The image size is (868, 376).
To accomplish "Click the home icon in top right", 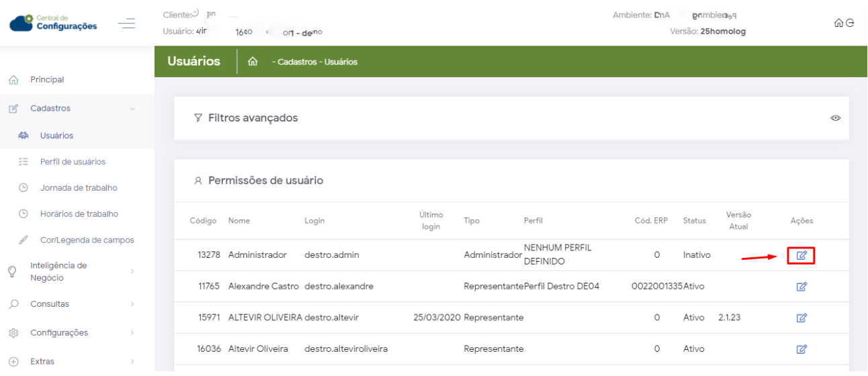I will tap(838, 23).
